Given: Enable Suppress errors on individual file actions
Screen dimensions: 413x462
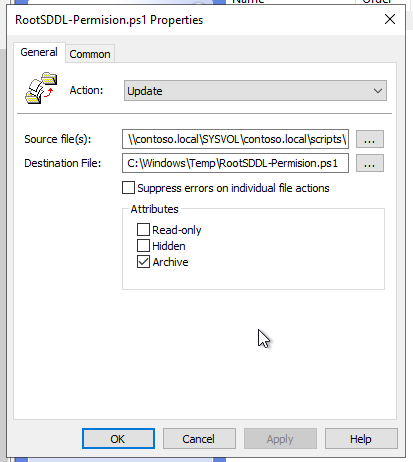Looking at the screenshot, I should pos(128,188).
